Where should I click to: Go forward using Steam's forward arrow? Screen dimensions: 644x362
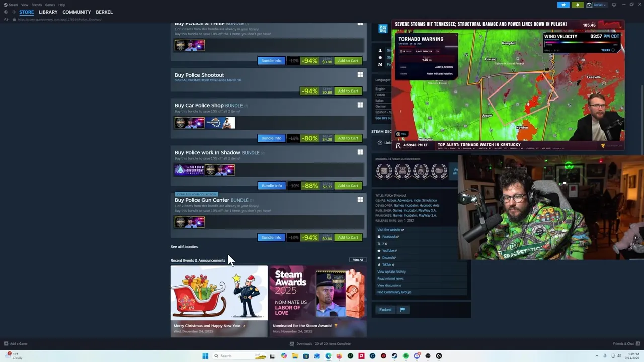point(14,12)
